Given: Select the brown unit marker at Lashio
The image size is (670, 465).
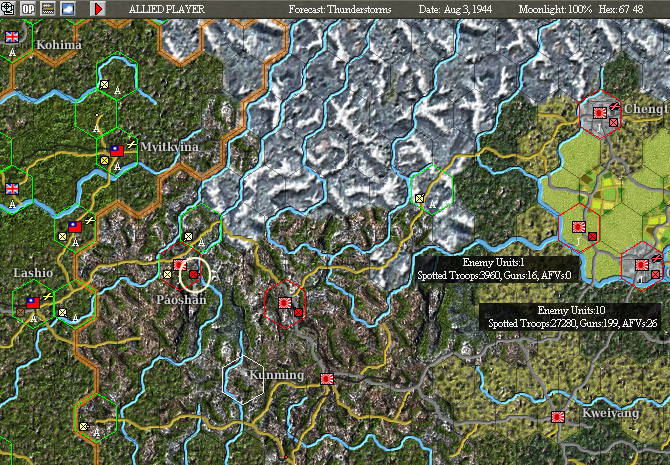Looking at the screenshot, I should tap(20, 313).
